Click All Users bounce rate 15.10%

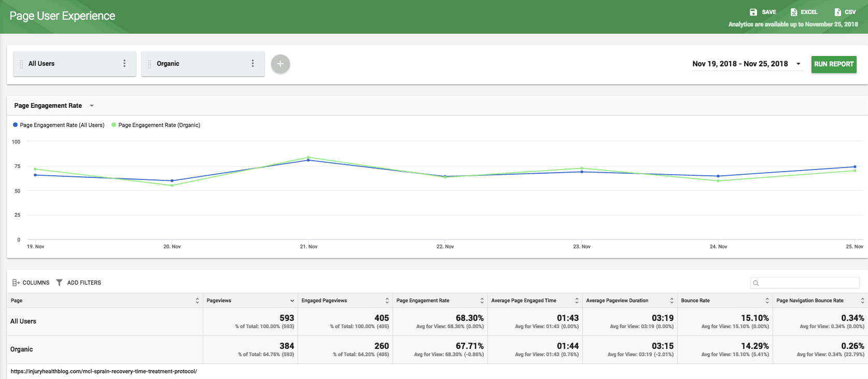pyautogui.click(x=755, y=318)
